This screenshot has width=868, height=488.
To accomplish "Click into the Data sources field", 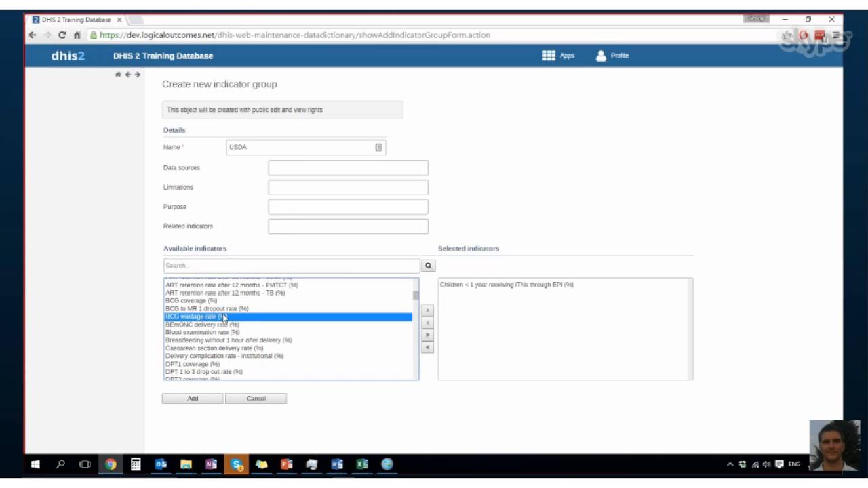I will pyautogui.click(x=348, y=168).
